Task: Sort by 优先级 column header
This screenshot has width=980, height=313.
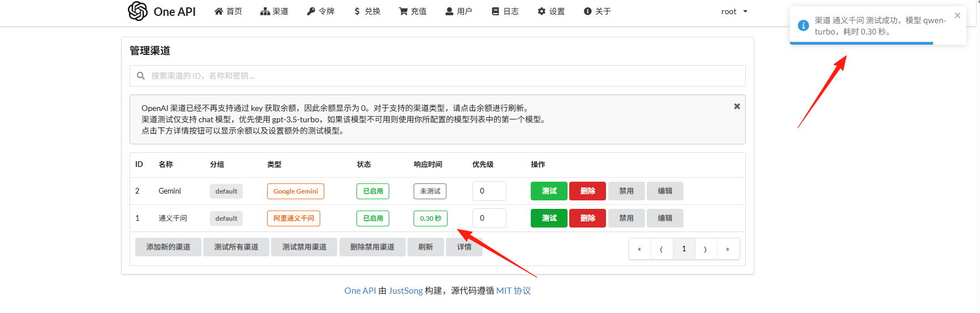Action: 483,164
